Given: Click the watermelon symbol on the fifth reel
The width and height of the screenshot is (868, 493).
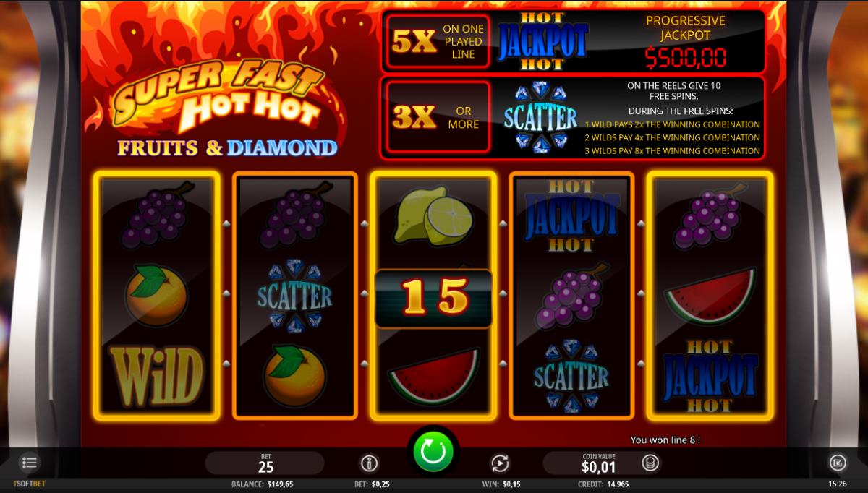Looking at the screenshot, I should [710, 295].
